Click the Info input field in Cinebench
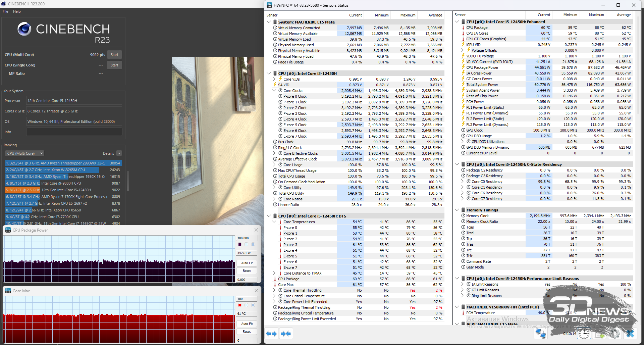 (x=74, y=132)
